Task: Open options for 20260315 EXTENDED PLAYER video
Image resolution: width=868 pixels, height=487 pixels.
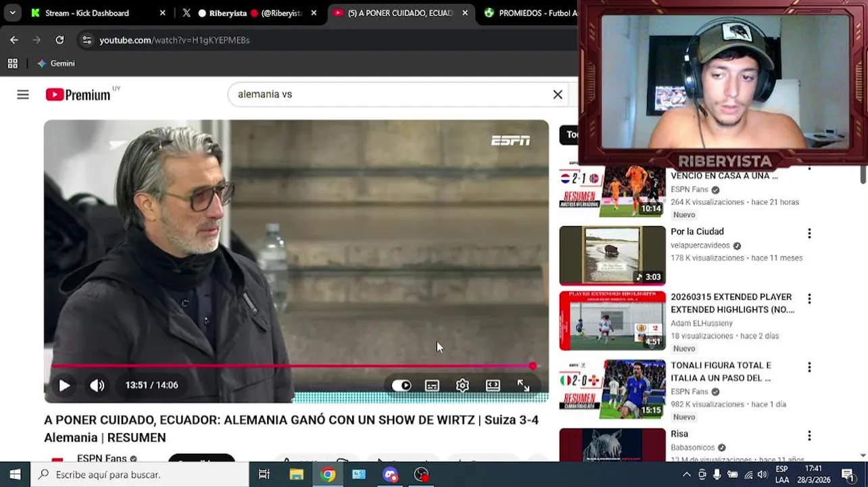Action: click(809, 299)
